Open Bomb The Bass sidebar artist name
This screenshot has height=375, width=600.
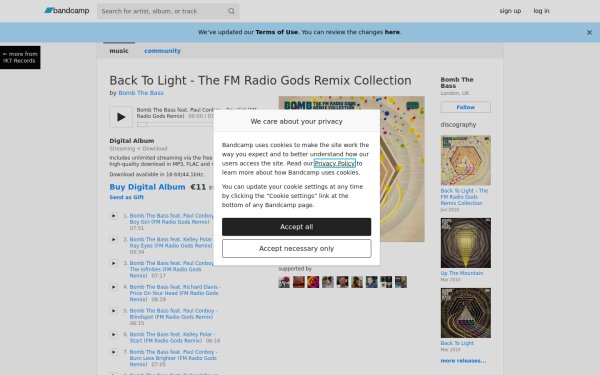[457, 83]
